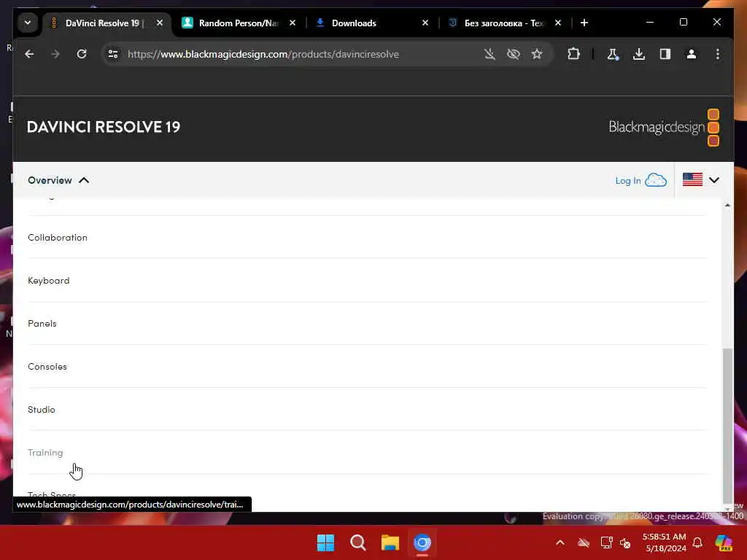This screenshot has height=560, width=747.
Task: Bookmark this page with the star icon
Action: [537, 54]
